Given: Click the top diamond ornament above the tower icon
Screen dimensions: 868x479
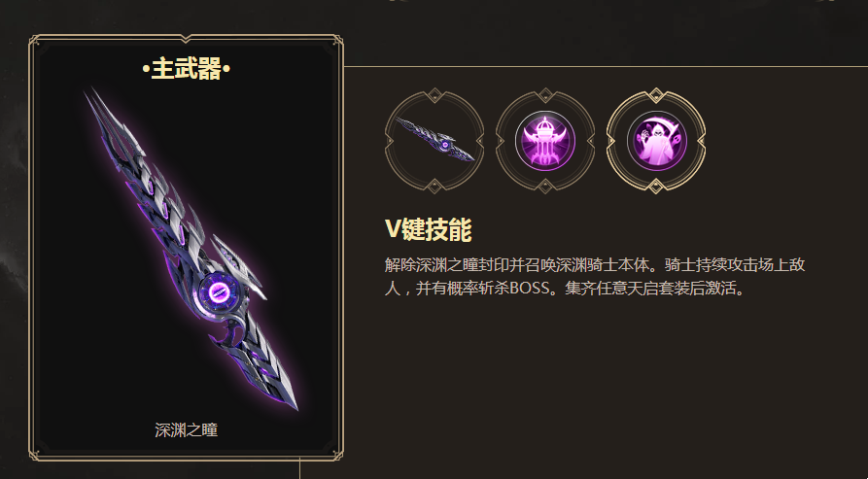Looking at the screenshot, I should [x=545, y=94].
